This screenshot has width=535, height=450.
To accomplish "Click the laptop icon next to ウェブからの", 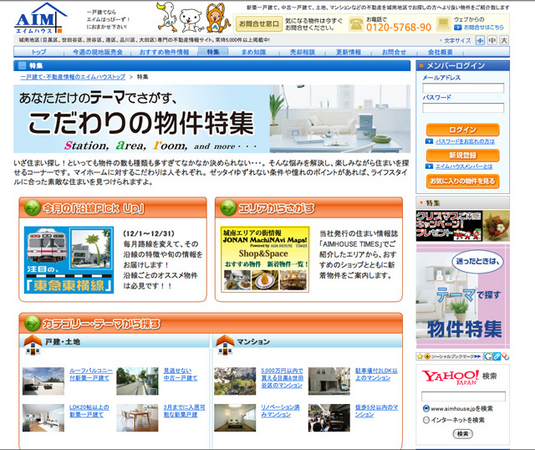I will click(443, 23).
